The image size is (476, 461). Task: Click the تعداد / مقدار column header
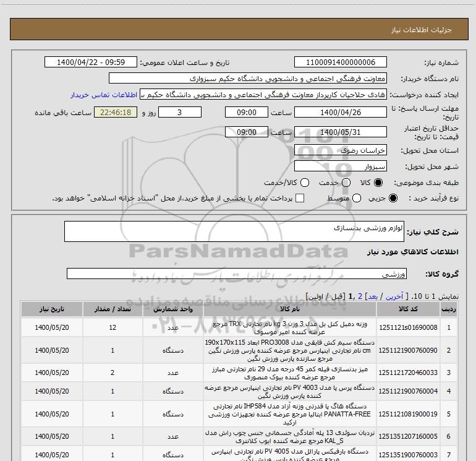pyautogui.click(x=113, y=309)
